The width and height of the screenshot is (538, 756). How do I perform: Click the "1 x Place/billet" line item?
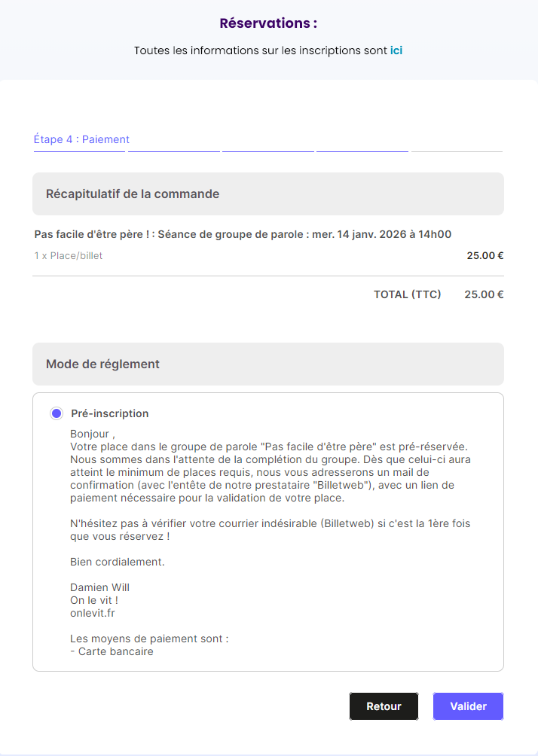[69, 256]
